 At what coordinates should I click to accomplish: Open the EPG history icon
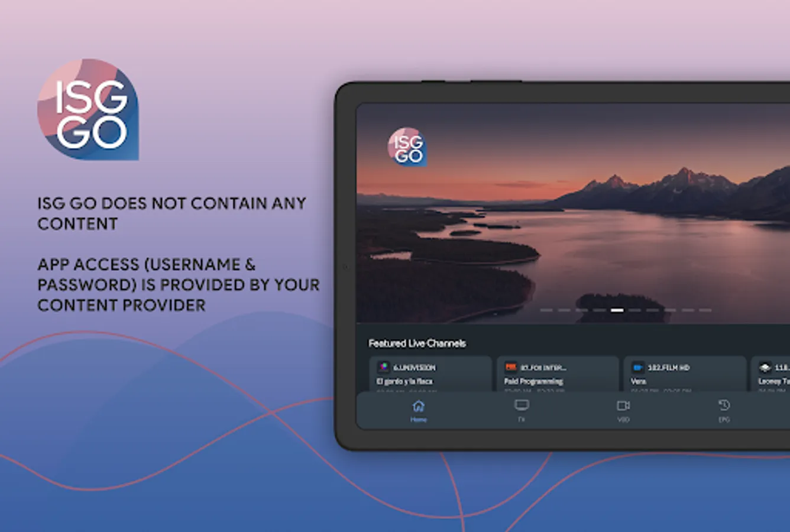click(724, 405)
